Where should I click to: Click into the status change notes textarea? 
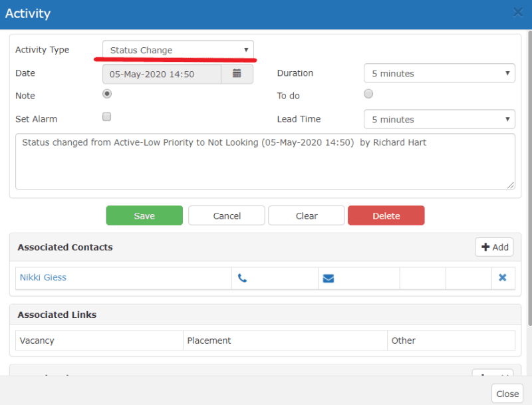click(265, 161)
